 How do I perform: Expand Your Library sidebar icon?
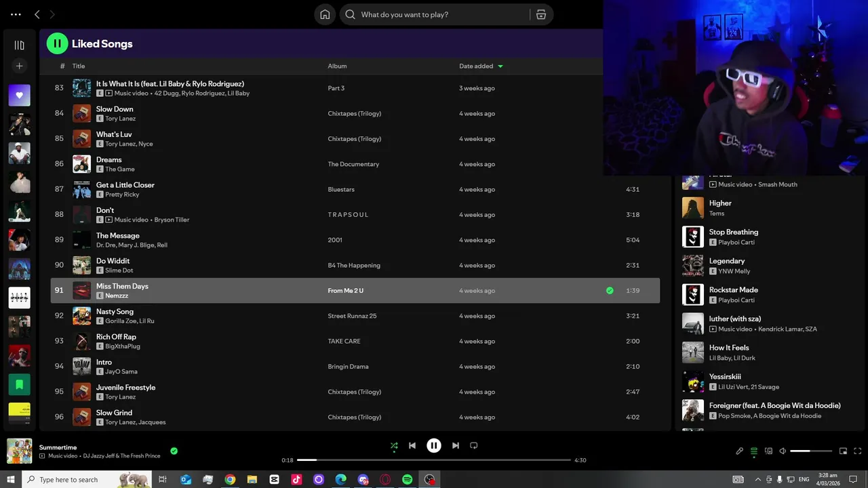pyautogui.click(x=19, y=45)
